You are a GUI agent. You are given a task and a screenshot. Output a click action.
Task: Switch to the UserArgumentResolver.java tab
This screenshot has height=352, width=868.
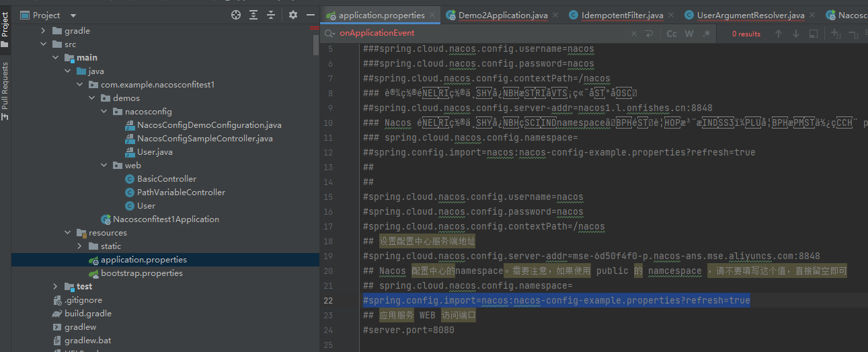[x=750, y=15]
